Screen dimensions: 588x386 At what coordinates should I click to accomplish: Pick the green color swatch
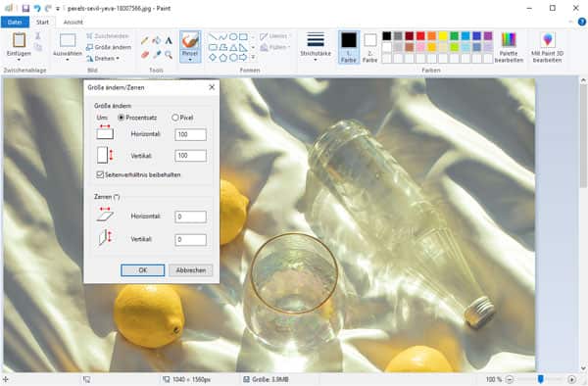pos(454,36)
